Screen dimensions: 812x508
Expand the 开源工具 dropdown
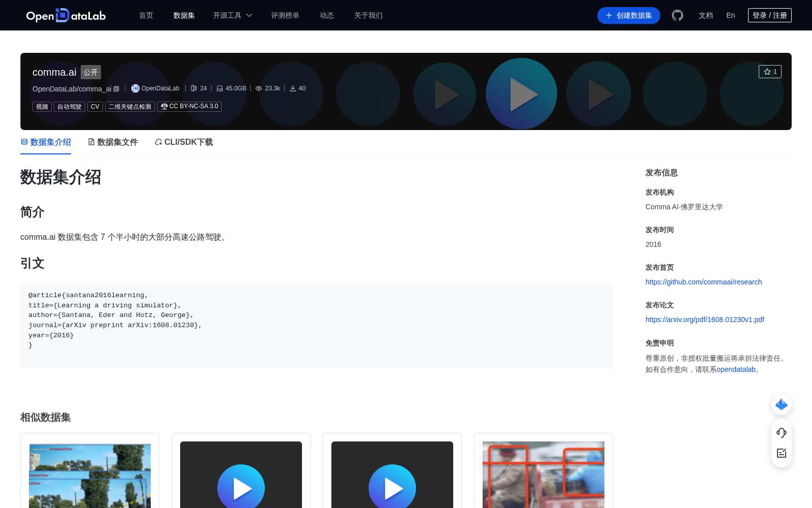pos(232,16)
